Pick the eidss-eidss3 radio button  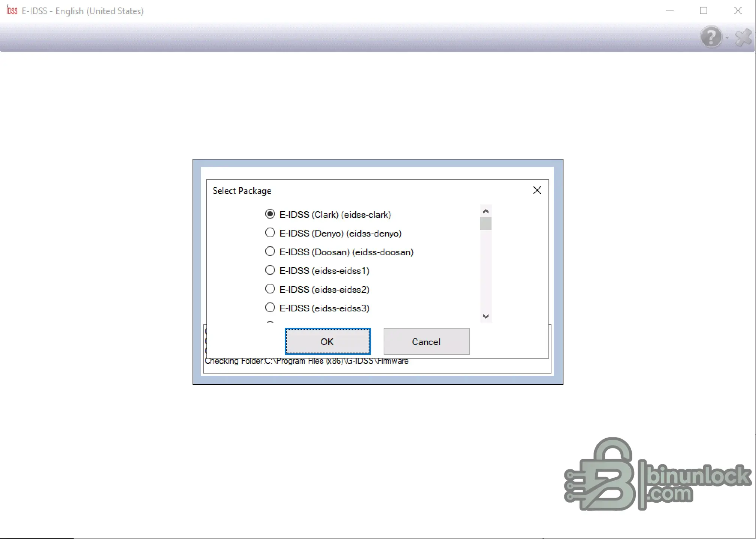(x=270, y=308)
